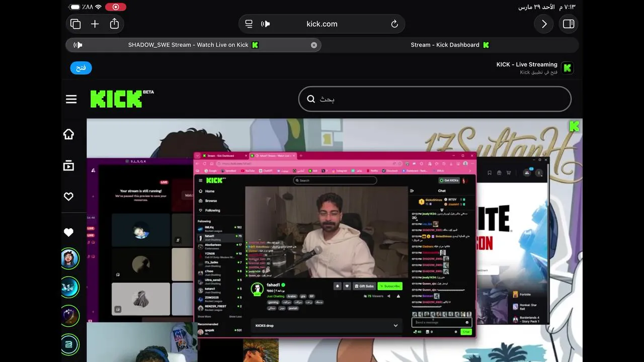644x362 pixels.
Task: Click share icon next to 75 Viewers
Action: [x=389, y=296]
